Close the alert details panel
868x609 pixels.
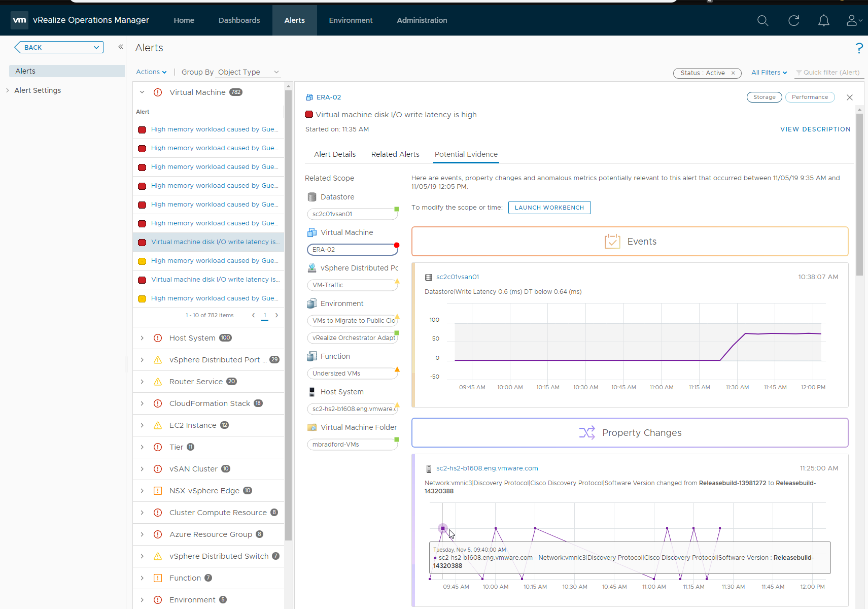(850, 97)
